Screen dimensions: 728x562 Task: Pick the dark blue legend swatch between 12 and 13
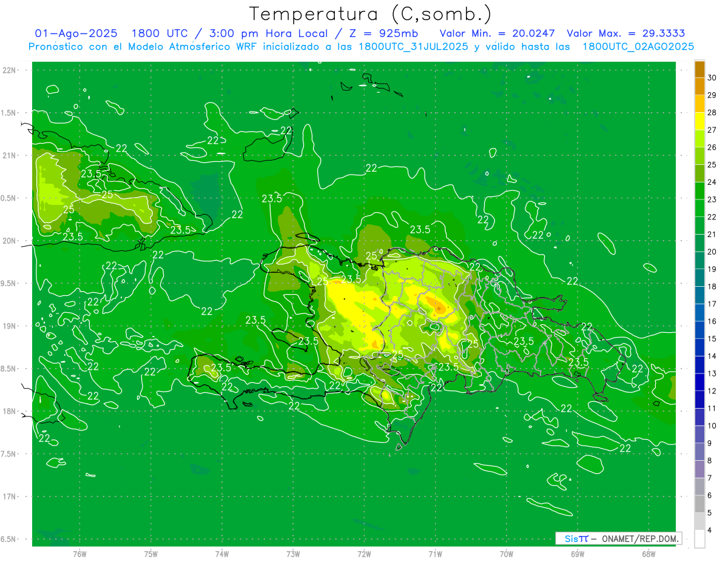click(x=700, y=383)
